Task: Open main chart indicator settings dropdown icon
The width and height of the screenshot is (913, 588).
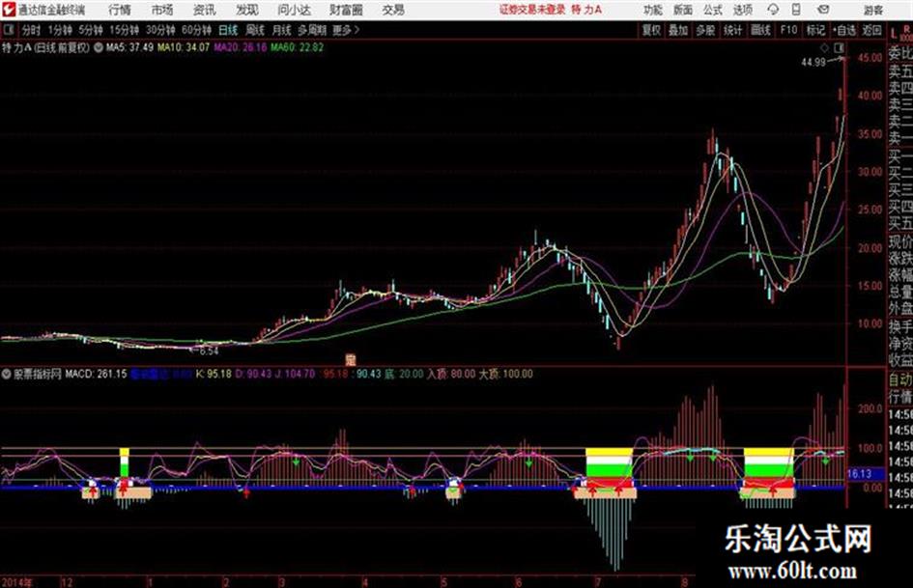Action: coord(98,47)
